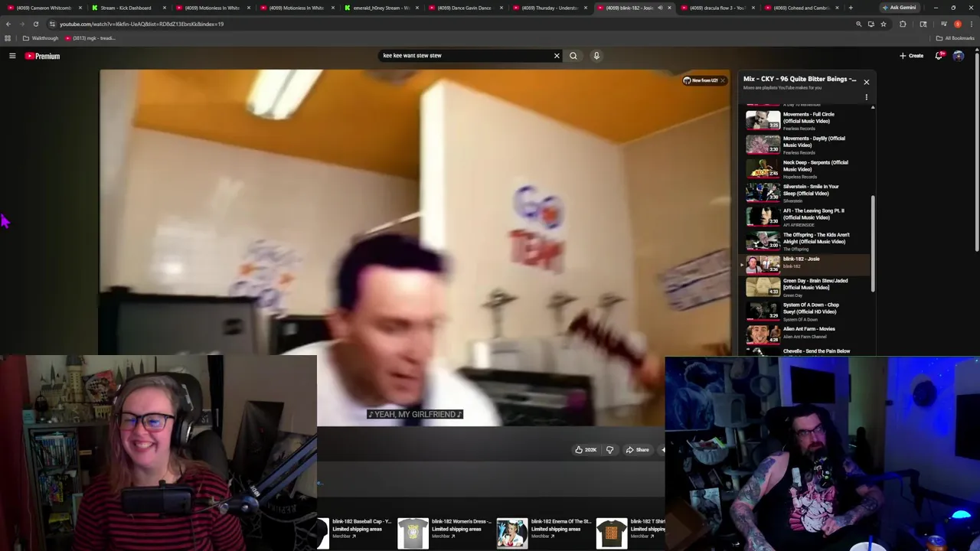Play Movements - Daylily from playlist
Viewport: 980px width, 551px height.
pos(804,145)
